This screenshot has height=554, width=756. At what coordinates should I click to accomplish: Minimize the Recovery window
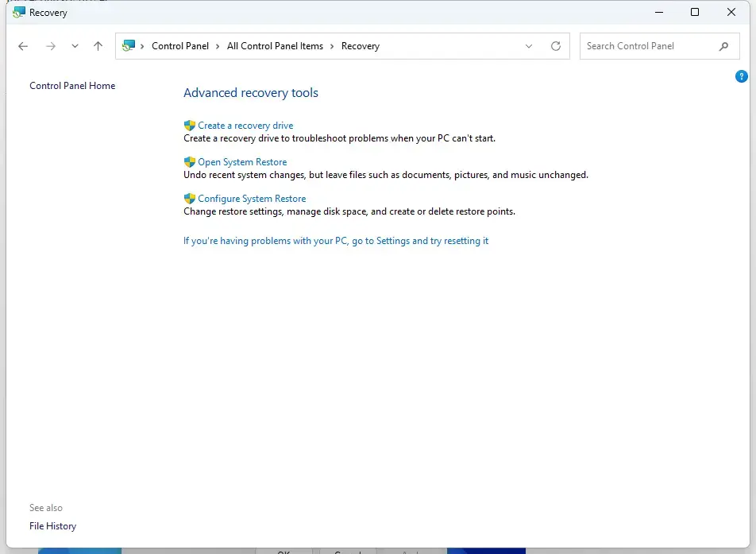pyautogui.click(x=659, y=12)
